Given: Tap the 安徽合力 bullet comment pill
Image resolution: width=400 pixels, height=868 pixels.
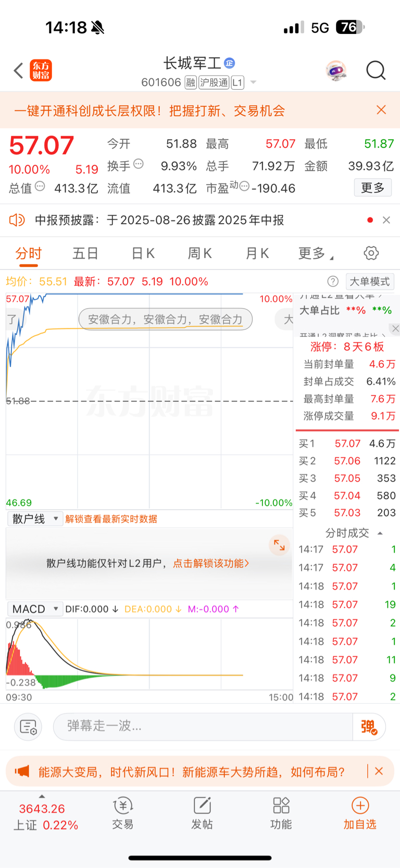Looking at the screenshot, I should (x=165, y=320).
